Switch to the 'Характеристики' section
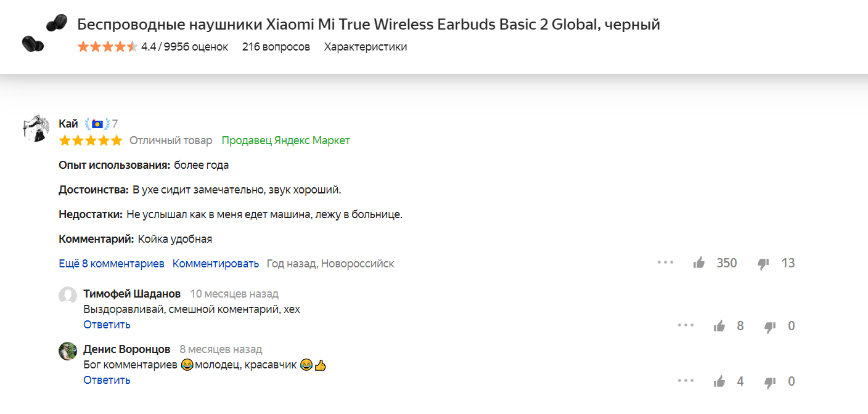The image size is (868, 414). (x=366, y=47)
